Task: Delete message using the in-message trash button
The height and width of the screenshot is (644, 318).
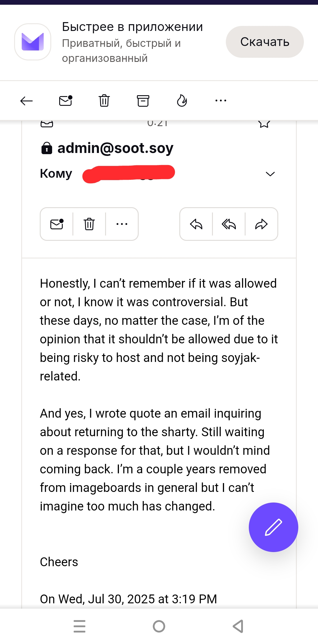Action: 89,224
